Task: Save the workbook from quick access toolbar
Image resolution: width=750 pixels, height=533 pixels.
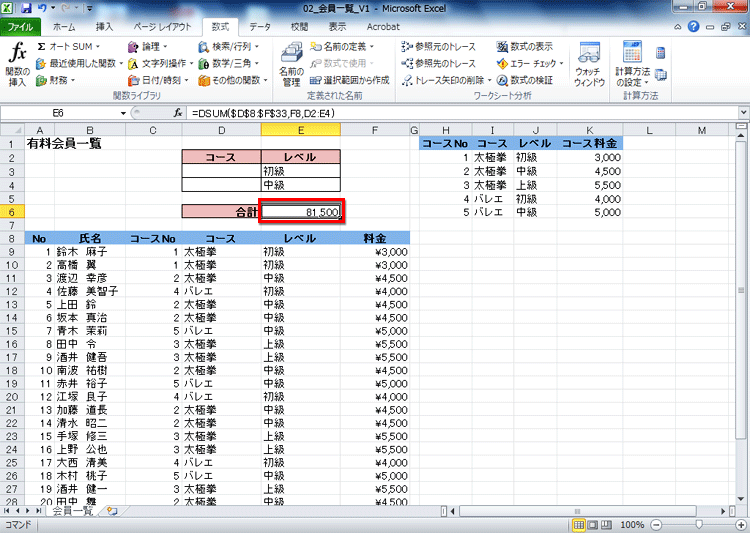Action: coord(26,8)
